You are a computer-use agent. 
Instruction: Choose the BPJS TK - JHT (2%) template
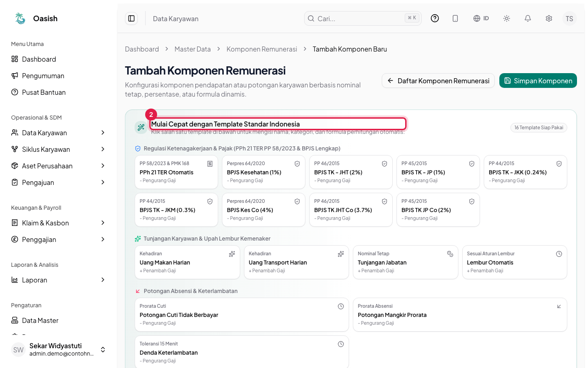coord(351,172)
